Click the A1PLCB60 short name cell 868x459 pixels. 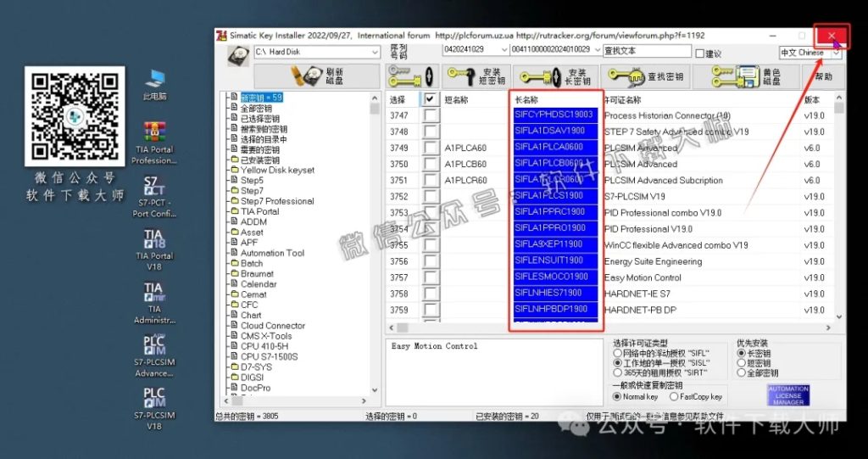tap(465, 164)
